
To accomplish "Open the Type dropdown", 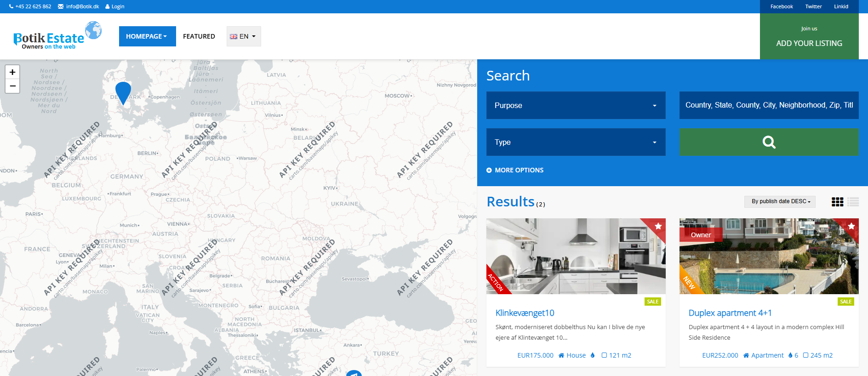I will pyautogui.click(x=576, y=142).
